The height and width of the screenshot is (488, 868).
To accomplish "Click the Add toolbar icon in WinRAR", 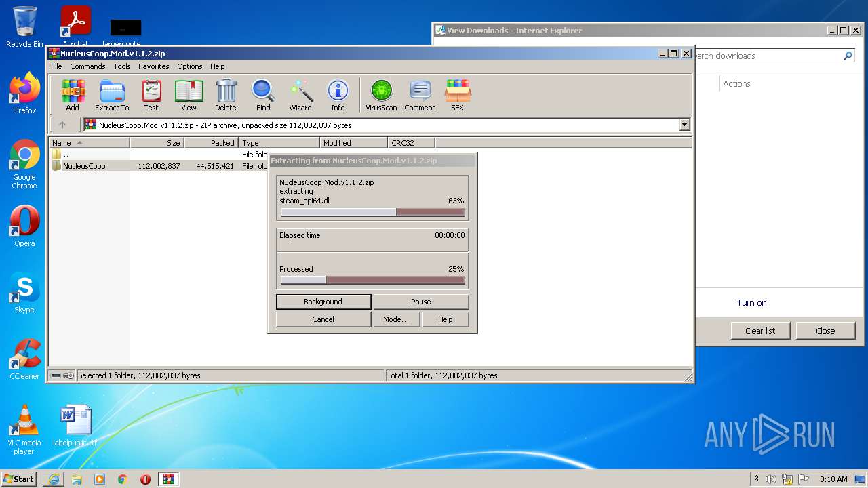I will [73, 95].
